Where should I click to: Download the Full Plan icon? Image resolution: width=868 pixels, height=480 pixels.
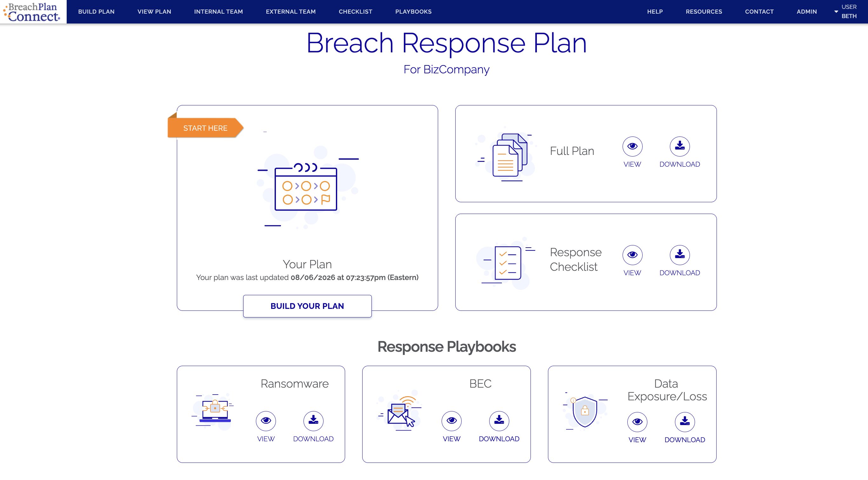pos(680,146)
